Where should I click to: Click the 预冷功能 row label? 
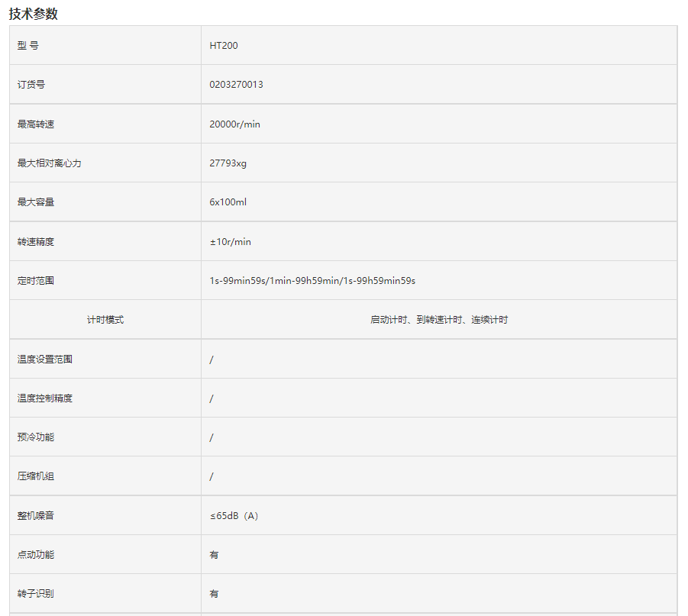(x=36, y=437)
